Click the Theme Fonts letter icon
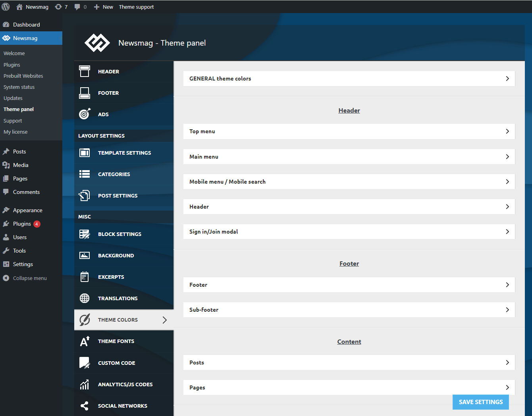532x416 pixels. (85, 341)
